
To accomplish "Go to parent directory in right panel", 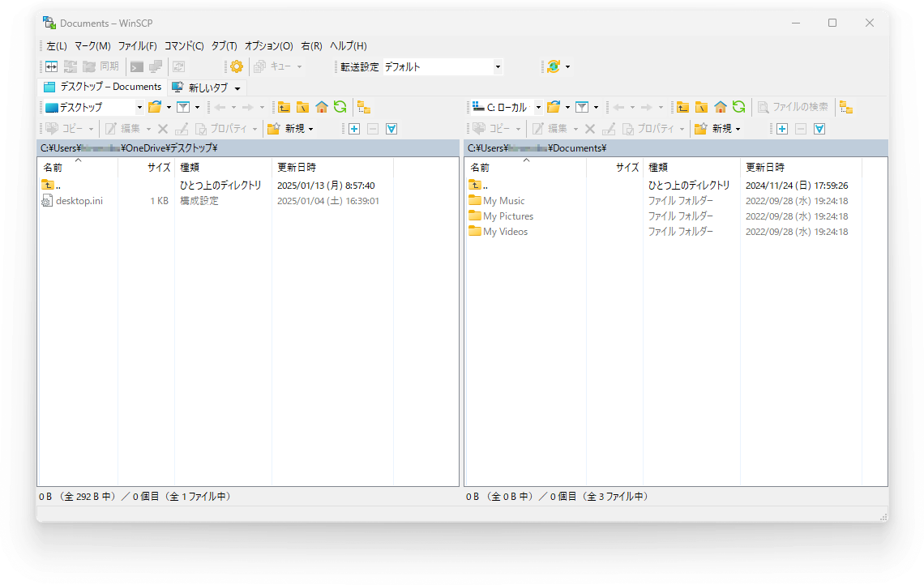I will pyautogui.click(x=683, y=107).
